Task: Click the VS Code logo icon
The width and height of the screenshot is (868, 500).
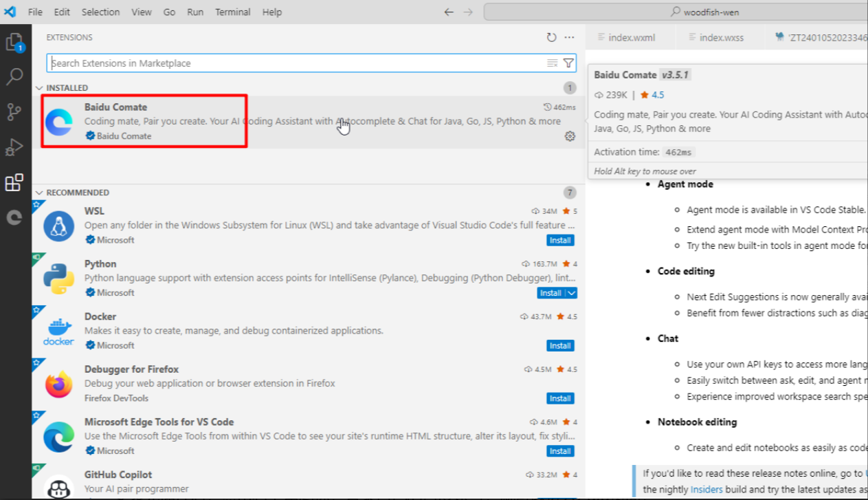Action: point(10,12)
